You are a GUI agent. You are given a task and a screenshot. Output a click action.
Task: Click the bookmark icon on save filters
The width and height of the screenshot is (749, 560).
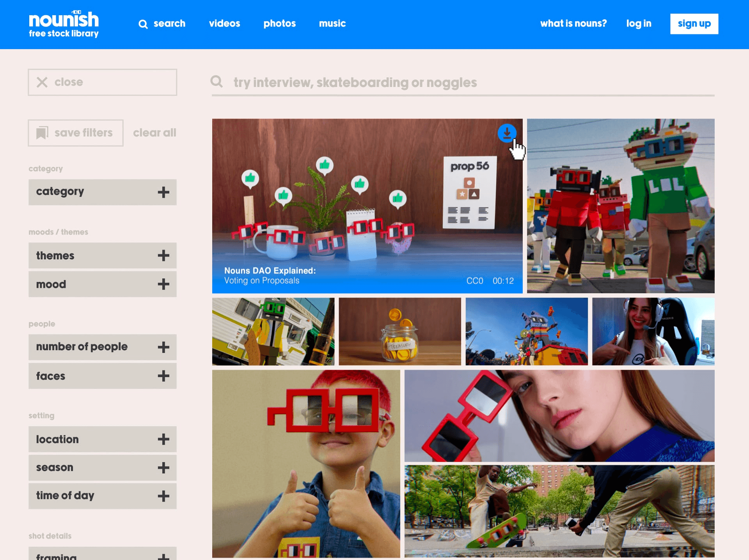(42, 133)
